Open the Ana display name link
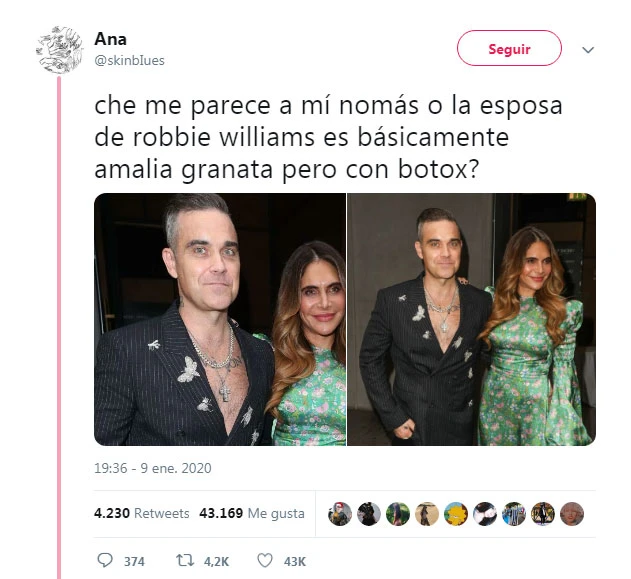Image resolution: width=631 pixels, height=579 pixels. (x=110, y=39)
